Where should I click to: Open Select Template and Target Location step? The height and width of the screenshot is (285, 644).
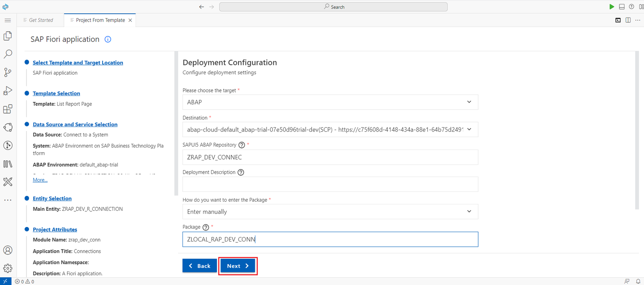click(78, 62)
